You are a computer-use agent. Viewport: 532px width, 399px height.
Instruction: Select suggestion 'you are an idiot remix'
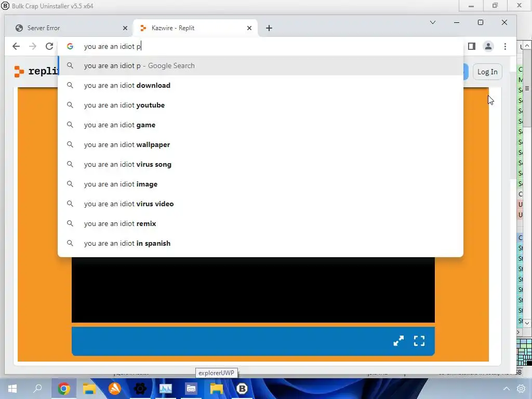click(x=261, y=223)
